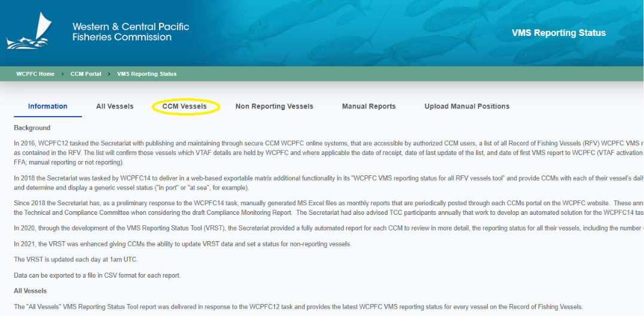The height and width of the screenshot is (316, 644).
Task: Click VMS Reporting Status breadcrumb
Action: tap(146, 74)
